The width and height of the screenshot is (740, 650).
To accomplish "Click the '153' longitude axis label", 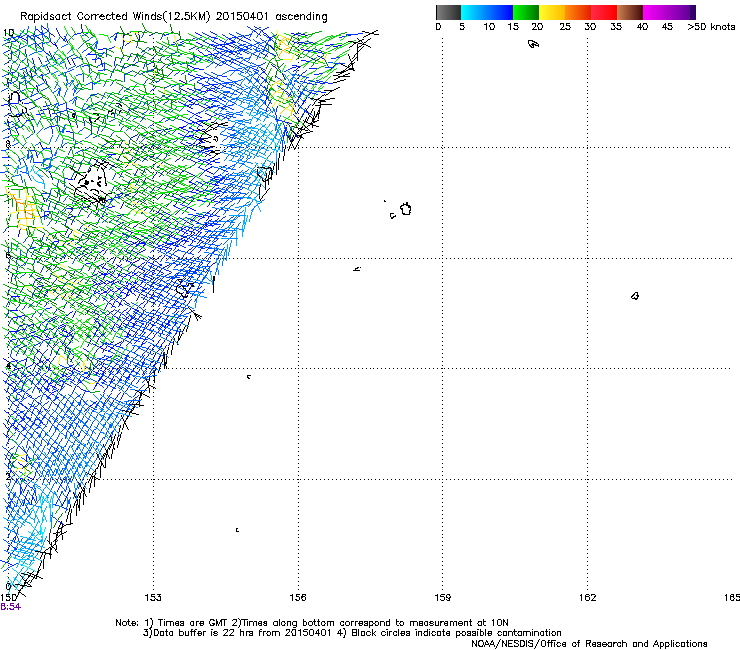I will (x=153, y=598).
